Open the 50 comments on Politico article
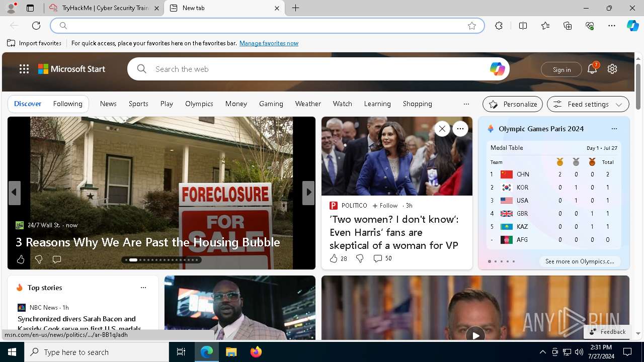 coord(382,258)
